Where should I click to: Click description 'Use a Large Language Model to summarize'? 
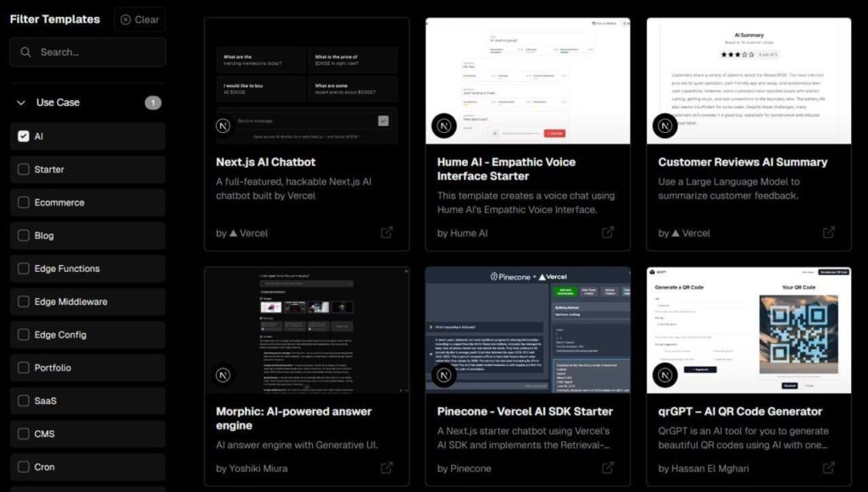(728, 189)
